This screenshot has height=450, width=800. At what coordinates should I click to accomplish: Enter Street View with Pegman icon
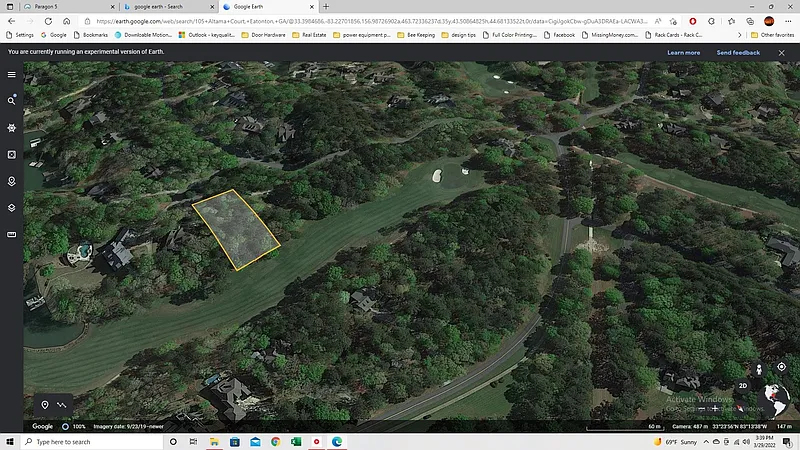(x=759, y=370)
